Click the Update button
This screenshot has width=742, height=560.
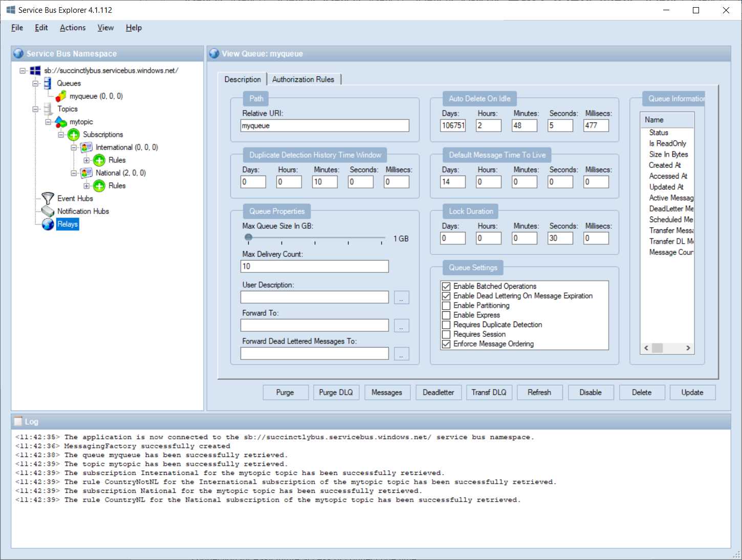coord(692,393)
